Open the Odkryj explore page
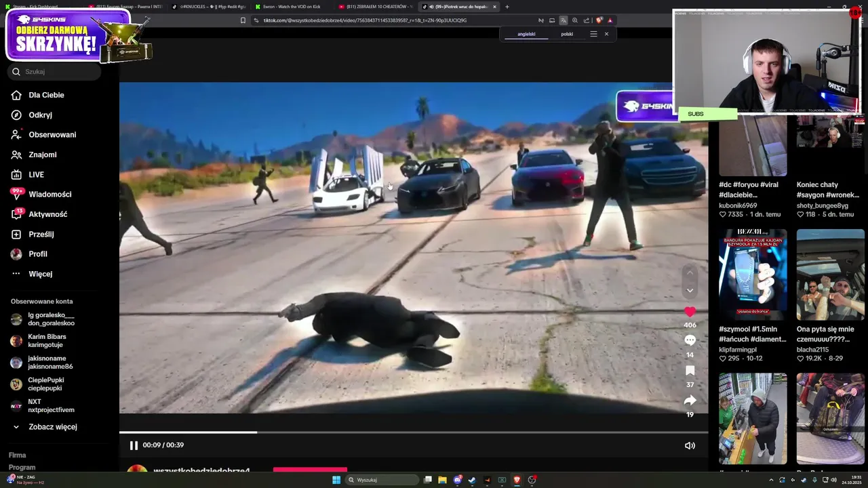This screenshot has width=868, height=488. 32,115
